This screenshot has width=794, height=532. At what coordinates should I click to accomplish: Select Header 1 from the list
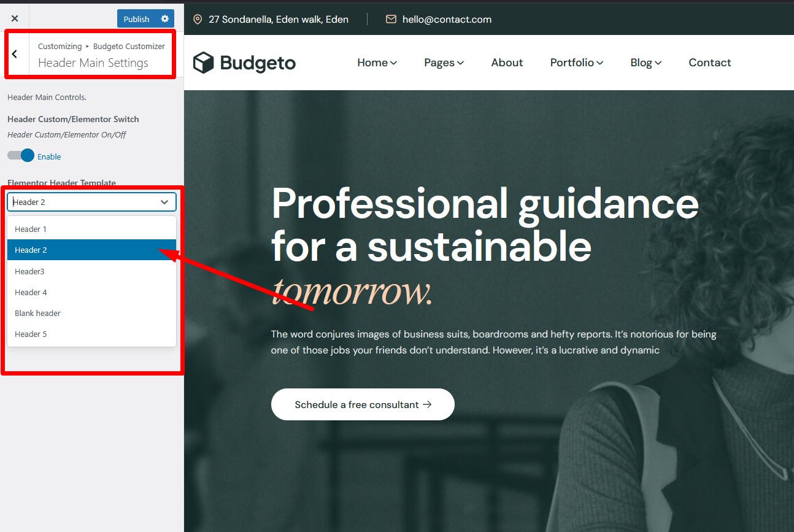31,229
